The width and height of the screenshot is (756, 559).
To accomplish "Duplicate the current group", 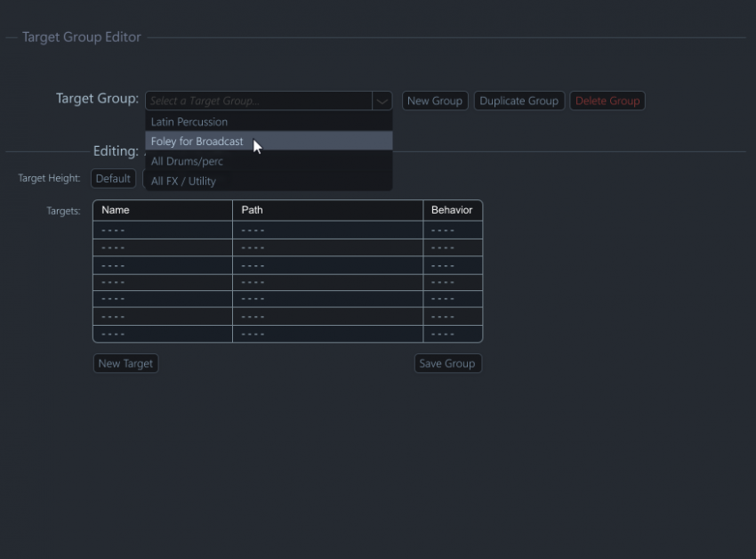I will point(519,101).
